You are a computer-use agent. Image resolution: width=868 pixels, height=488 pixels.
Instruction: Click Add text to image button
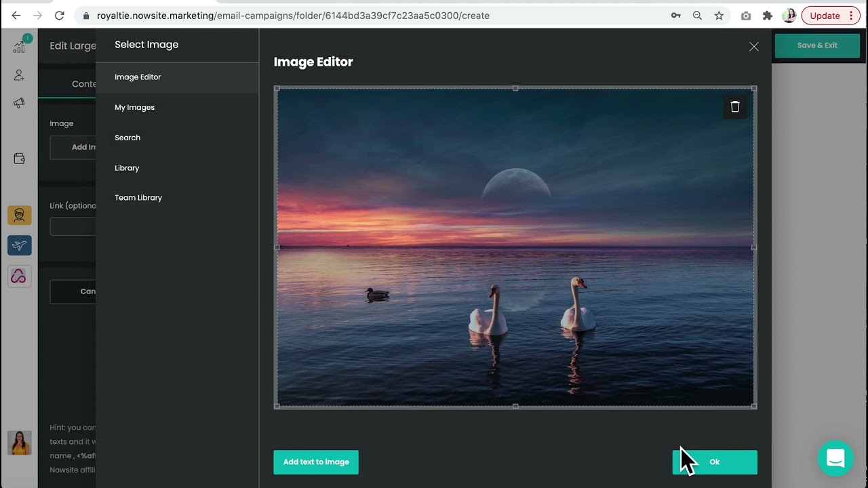pyautogui.click(x=316, y=462)
